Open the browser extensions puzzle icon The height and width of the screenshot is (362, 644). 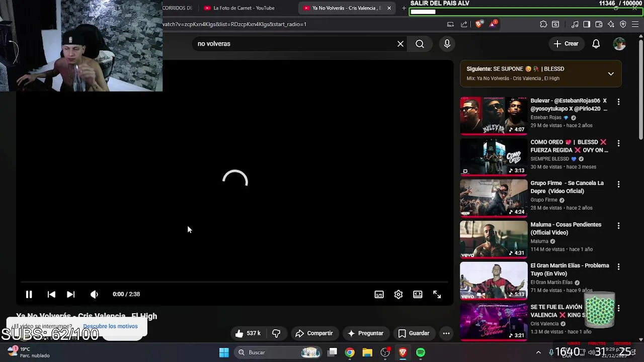pyautogui.click(x=543, y=24)
